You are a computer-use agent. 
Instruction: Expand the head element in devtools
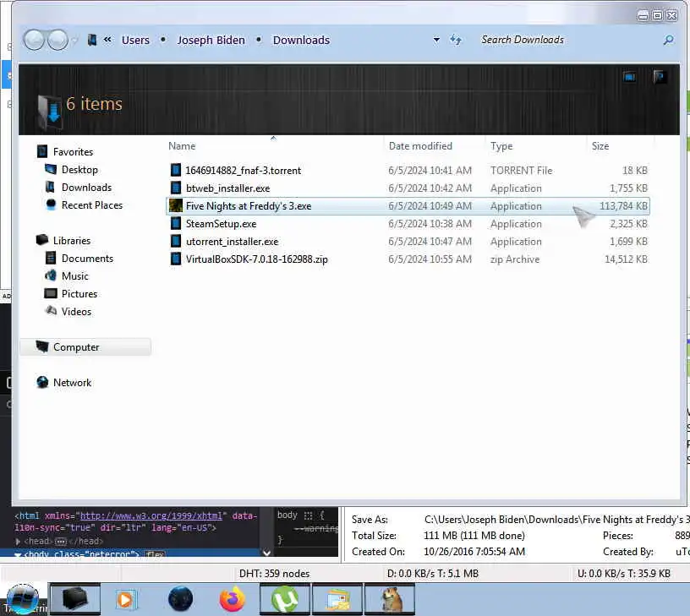18,542
